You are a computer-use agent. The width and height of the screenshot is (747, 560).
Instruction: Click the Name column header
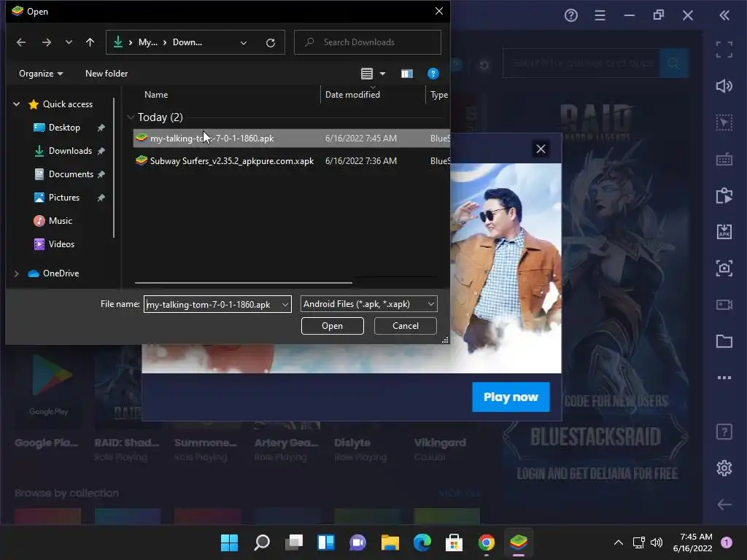[x=156, y=95]
